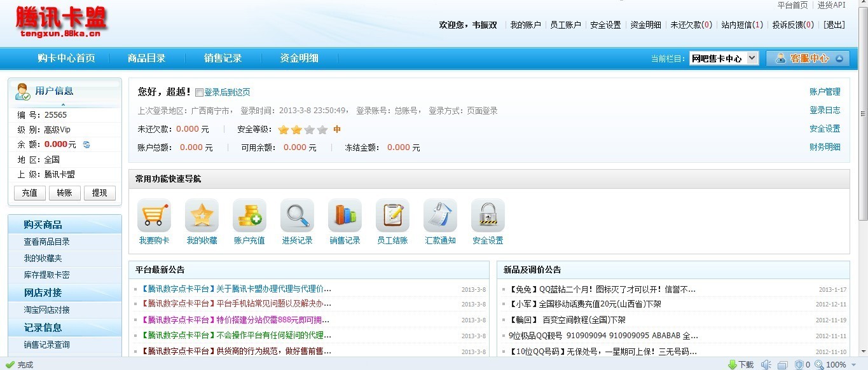
Task: Refresh the 余额 balance with refresh icon
Action: [x=86, y=144]
